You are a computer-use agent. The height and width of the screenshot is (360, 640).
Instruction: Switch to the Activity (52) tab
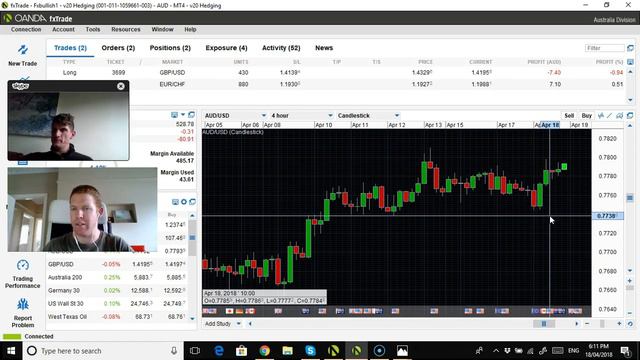281,48
